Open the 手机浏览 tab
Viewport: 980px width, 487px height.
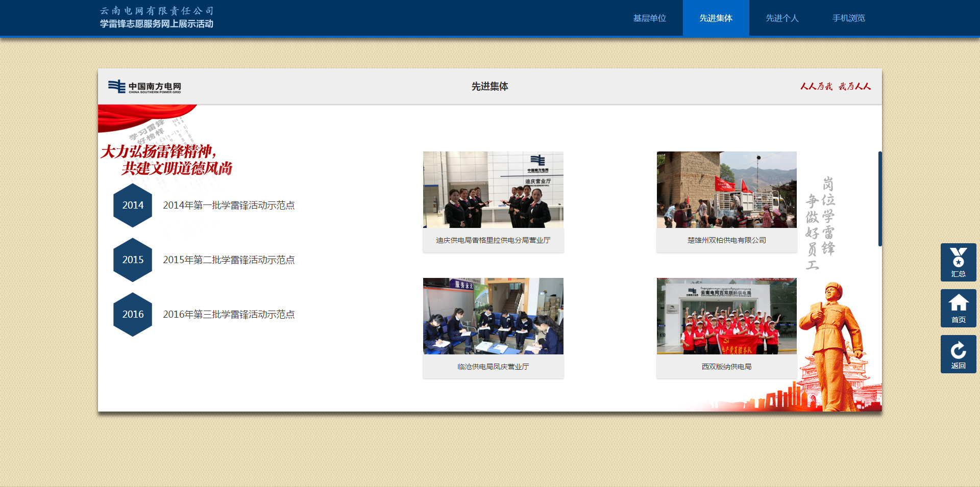tap(848, 18)
